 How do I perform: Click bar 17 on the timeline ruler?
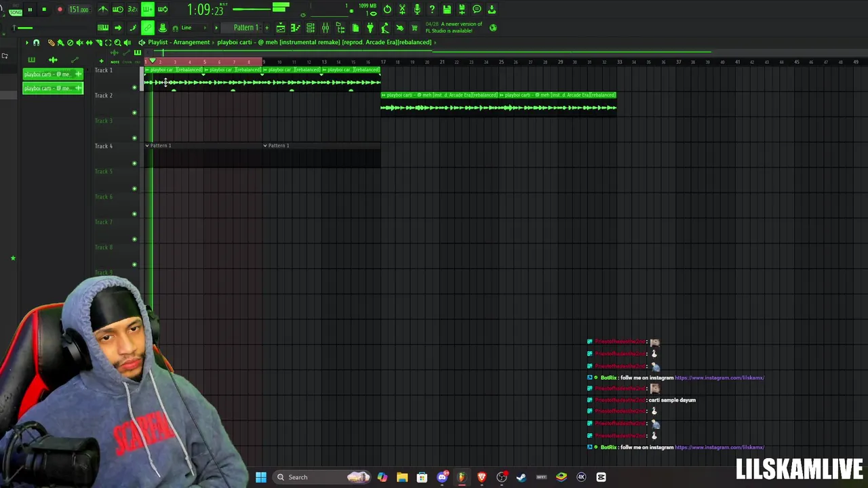(x=383, y=62)
